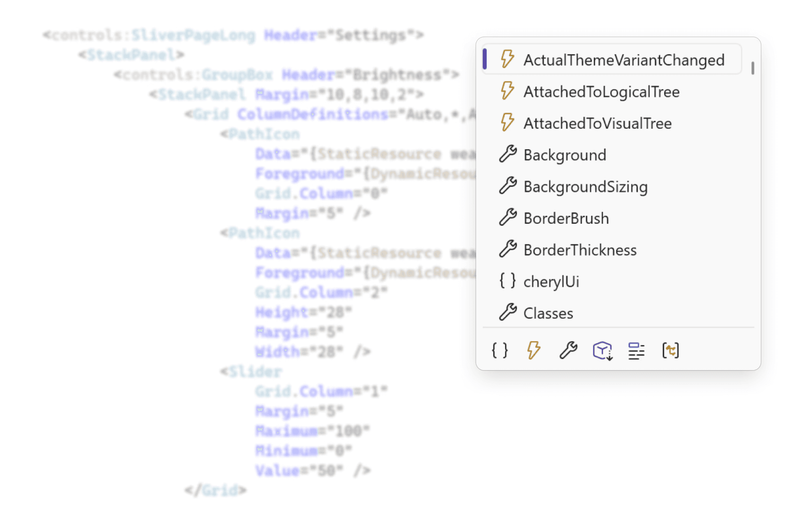Click the completion list scrollbar thumb
798x532 pixels.
pos(752,68)
